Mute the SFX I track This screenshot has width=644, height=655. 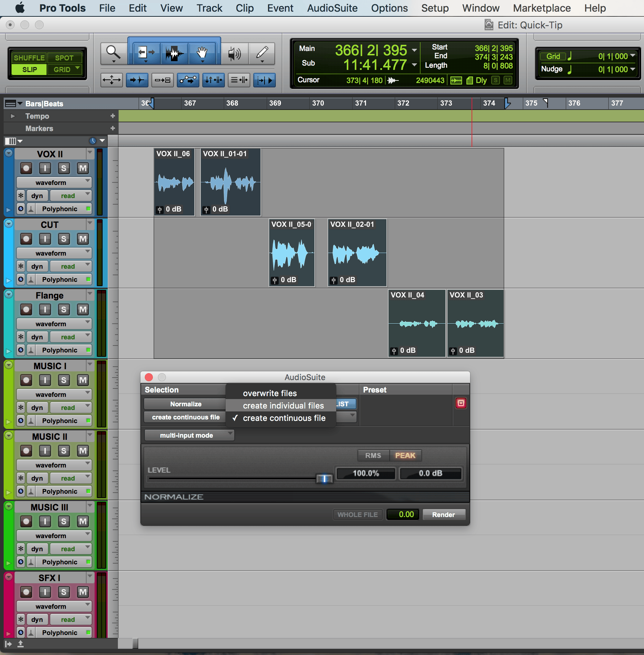click(x=83, y=592)
